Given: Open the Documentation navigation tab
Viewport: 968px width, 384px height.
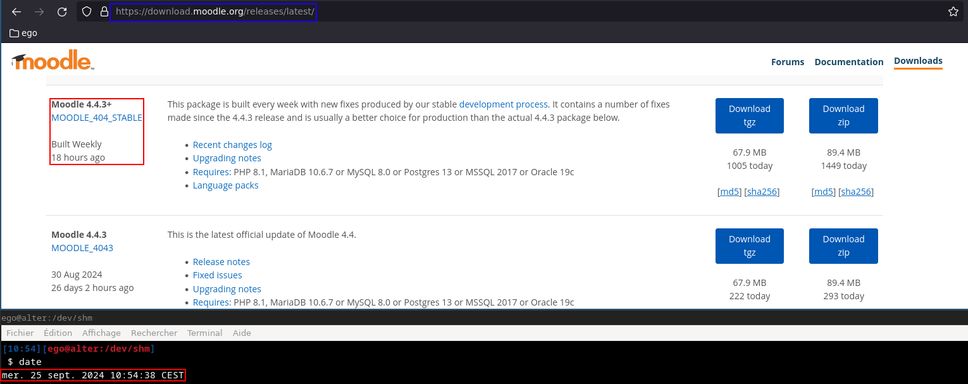Looking at the screenshot, I should (x=849, y=62).
